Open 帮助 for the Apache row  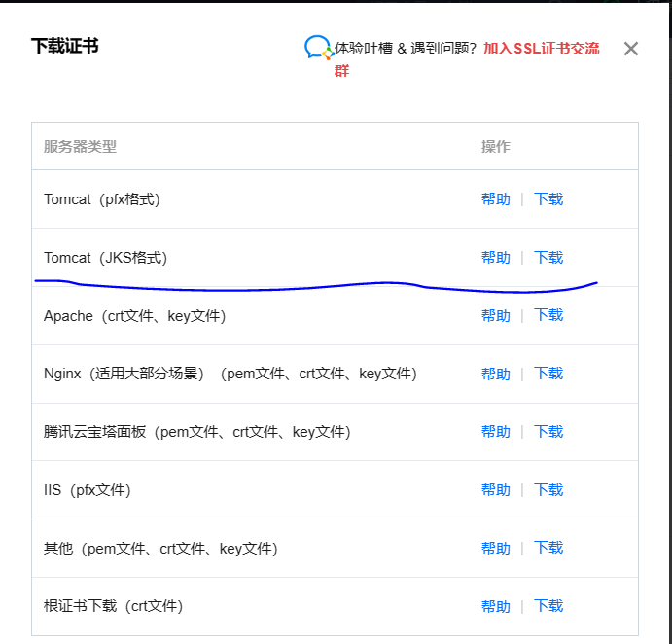click(x=495, y=316)
